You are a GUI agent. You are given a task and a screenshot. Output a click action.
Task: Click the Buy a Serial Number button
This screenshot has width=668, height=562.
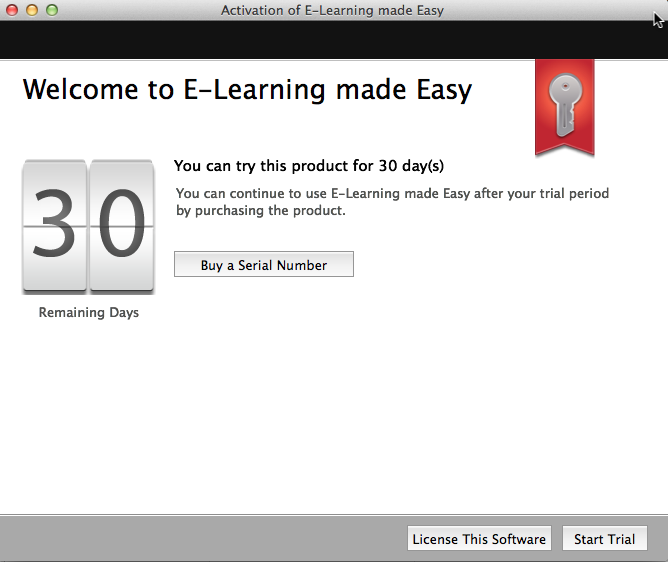263,265
